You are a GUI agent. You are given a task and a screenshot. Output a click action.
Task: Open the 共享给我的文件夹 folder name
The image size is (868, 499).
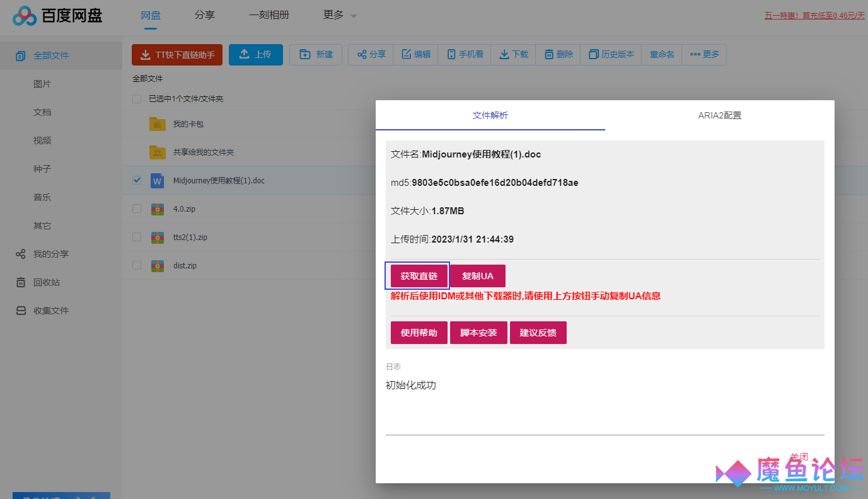click(x=204, y=152)
